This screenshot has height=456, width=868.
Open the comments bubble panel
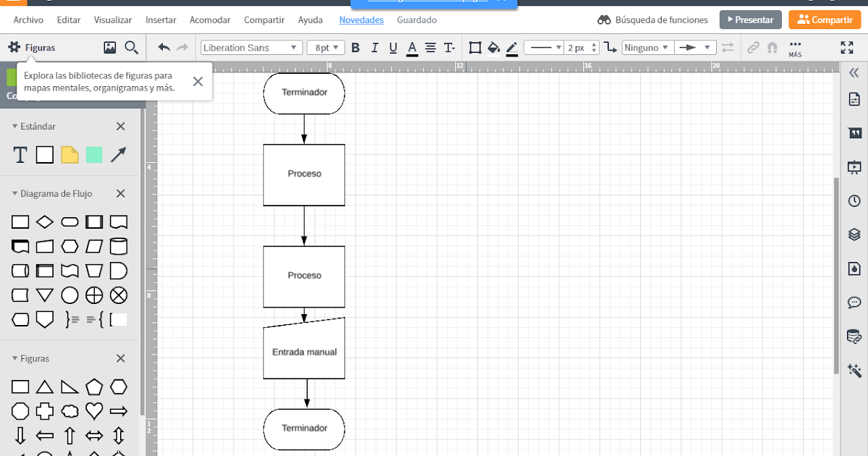click(854, 303)
